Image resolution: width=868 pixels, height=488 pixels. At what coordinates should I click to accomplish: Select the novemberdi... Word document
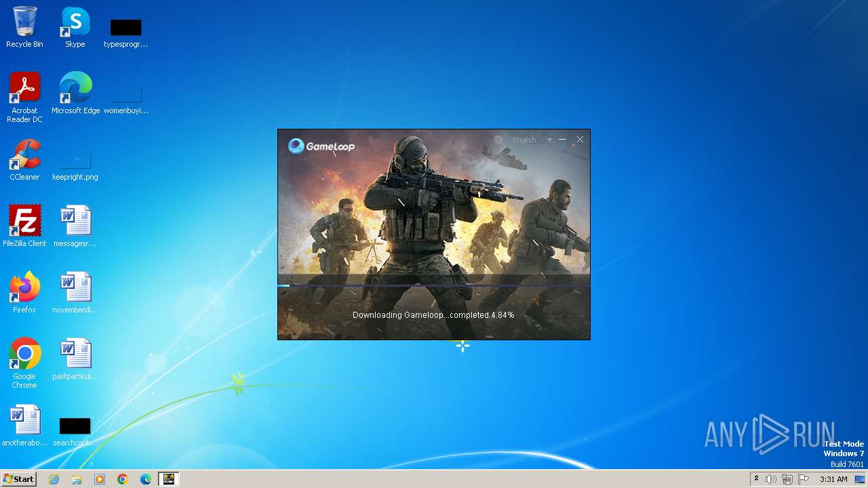(x=75, y=293)
